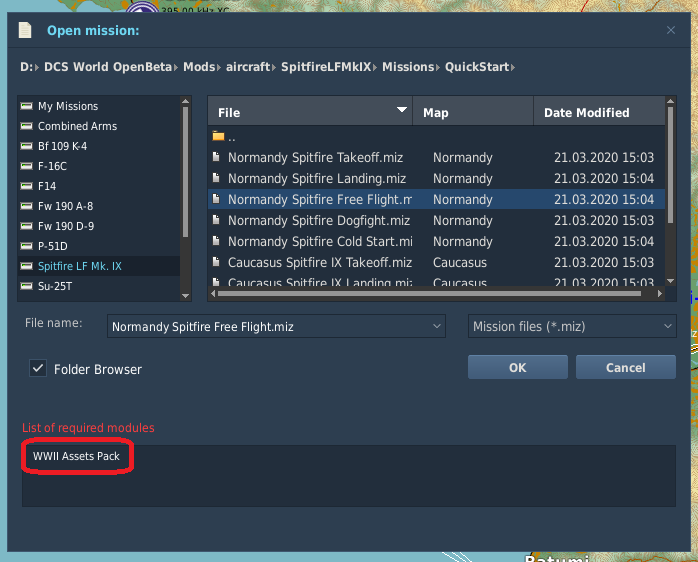Select Normandy Spitfire Takeoff.miz file
This screenshot has width=698, height=562.
[436, 157]
